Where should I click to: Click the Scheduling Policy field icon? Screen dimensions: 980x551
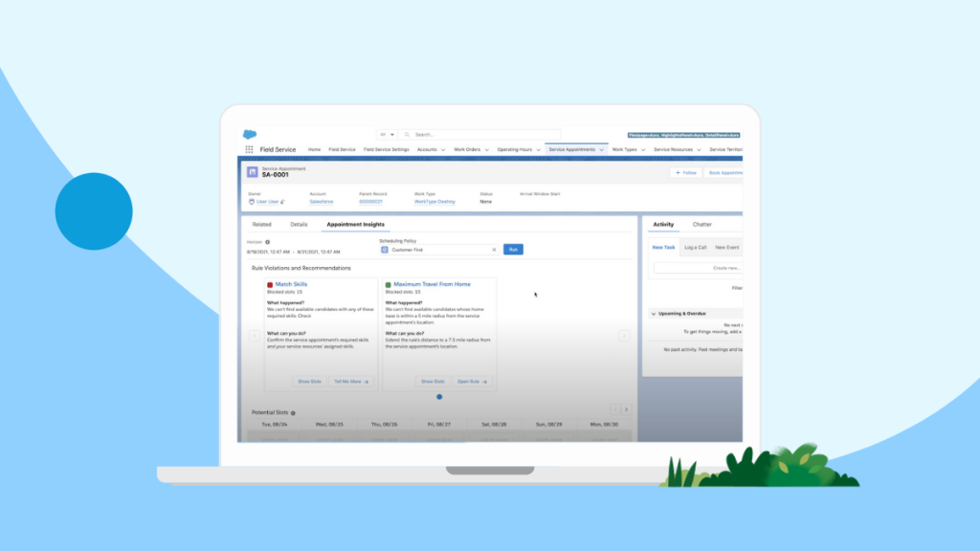pos(383,250)
